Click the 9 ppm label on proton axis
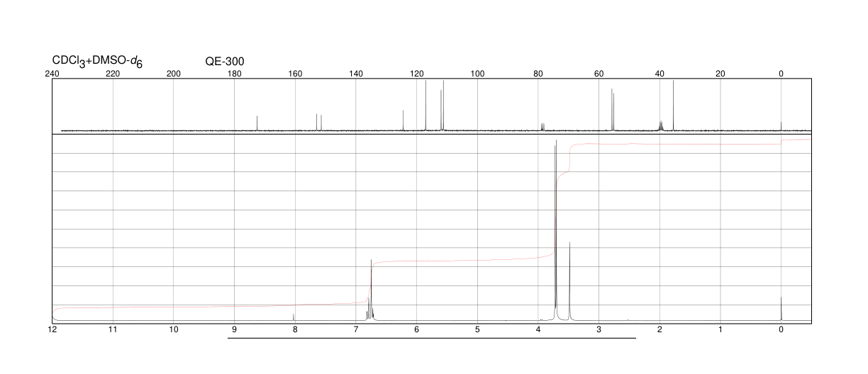Image resolution: width=868 pixels, height=374 pixels. point(234,329)
